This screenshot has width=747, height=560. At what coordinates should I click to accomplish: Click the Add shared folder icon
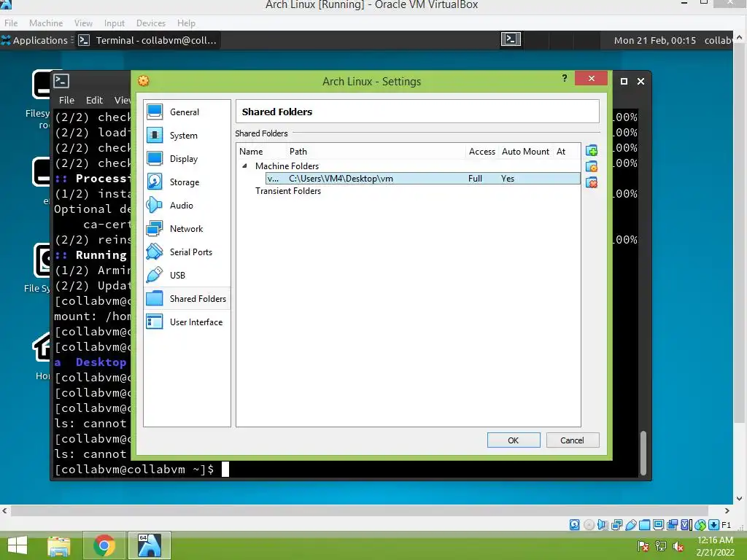click(592, 151)
